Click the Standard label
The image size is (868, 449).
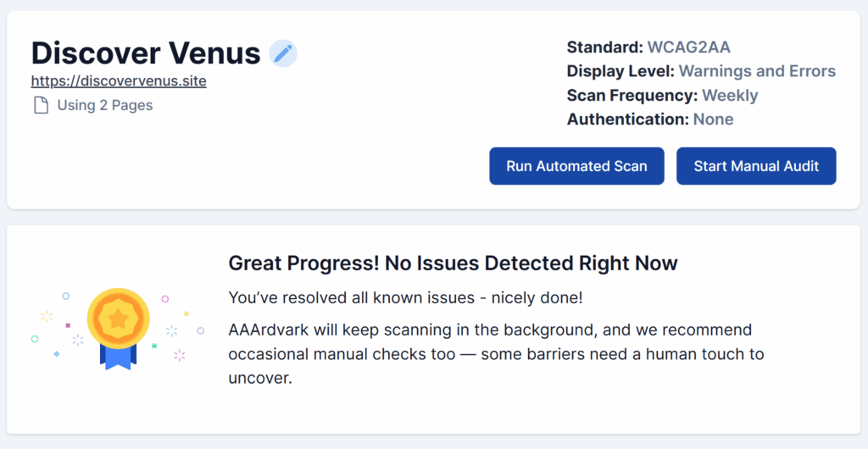point(605,47)
